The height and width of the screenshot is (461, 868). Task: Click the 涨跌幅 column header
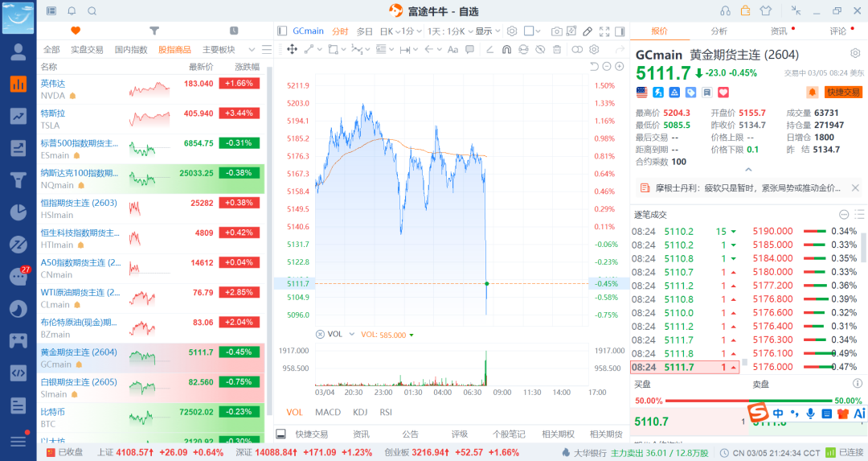tap(247, 67)
